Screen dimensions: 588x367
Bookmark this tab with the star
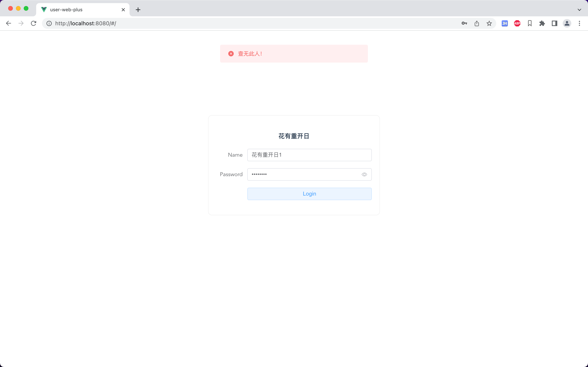tap(489, 23)
